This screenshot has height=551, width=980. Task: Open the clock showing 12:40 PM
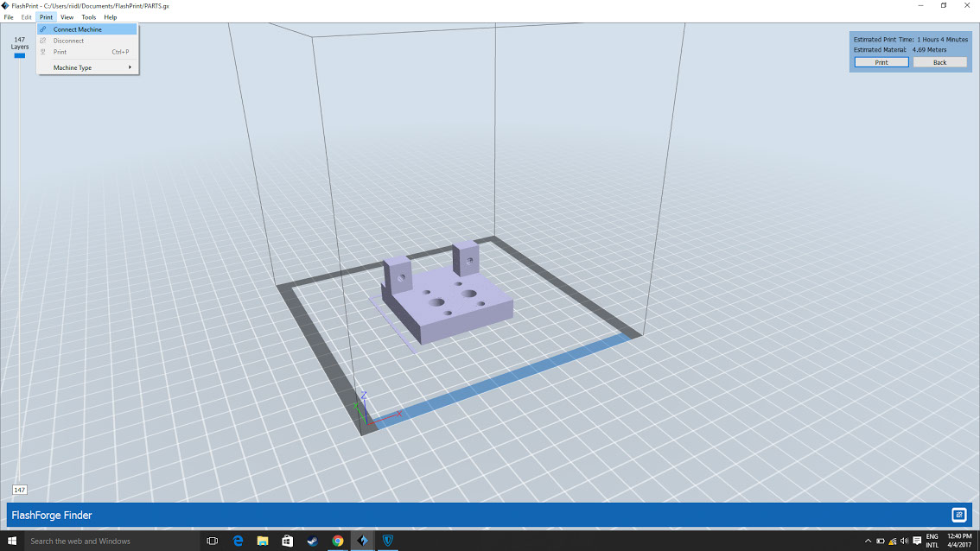[x=959, y=541]
